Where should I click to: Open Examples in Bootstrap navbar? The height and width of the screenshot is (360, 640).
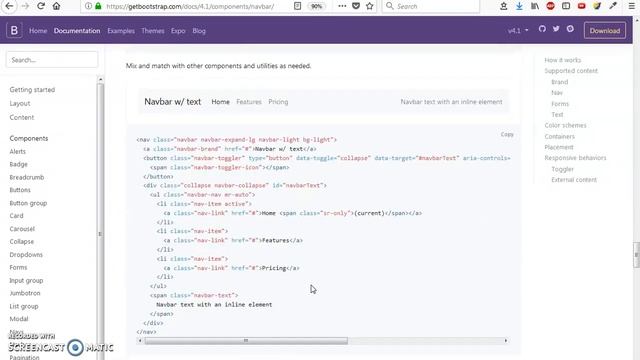[x=121, y=31]
